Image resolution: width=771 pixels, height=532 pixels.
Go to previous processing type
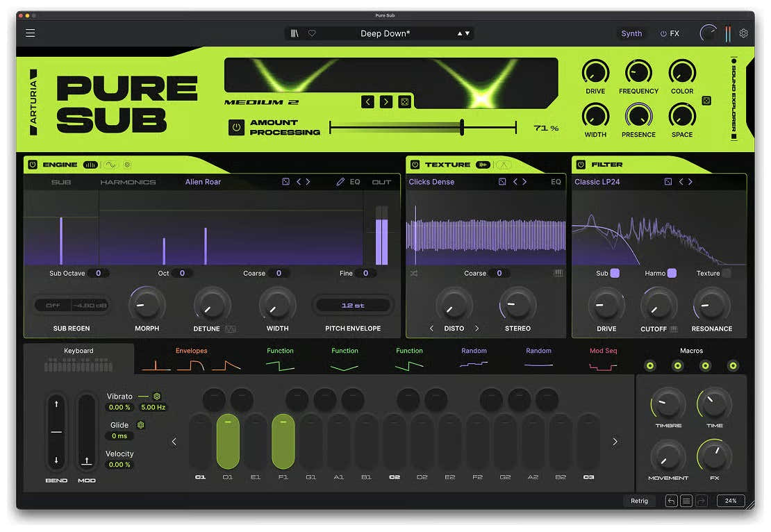(367, 102)
